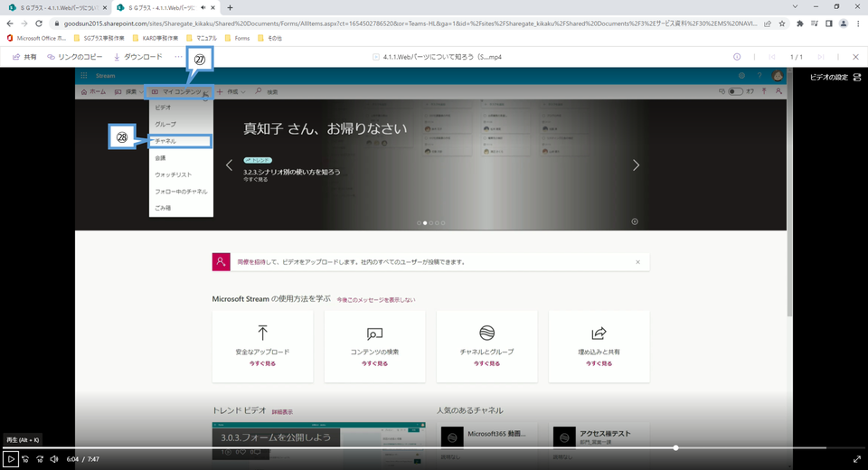Viewport: 868px width, 470px height.
Task: Open the more options ellipsis in the viewer toolbar
Action: tap(178, 57)
